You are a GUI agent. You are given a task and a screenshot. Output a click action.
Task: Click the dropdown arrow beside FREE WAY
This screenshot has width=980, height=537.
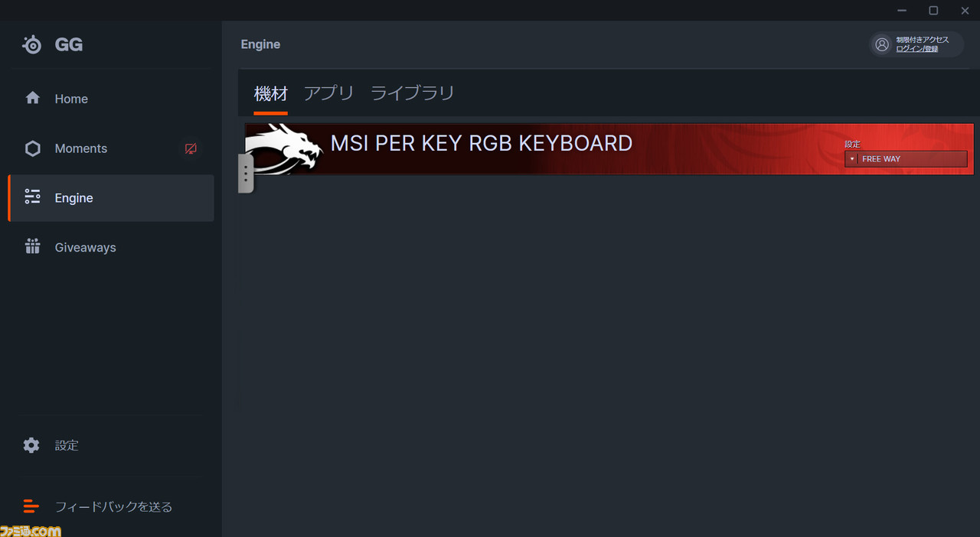coord(852,159)
